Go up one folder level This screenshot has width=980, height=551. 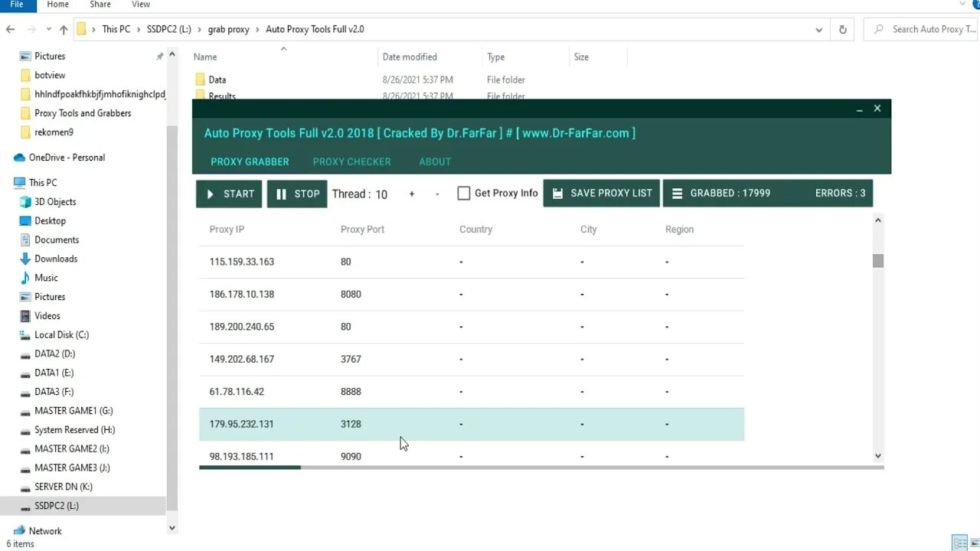point(64,30)
